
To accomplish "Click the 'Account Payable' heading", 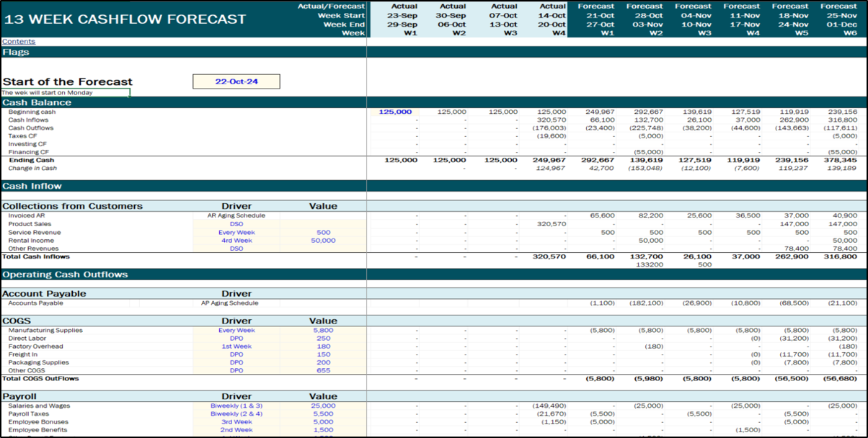I will point(44,293).
